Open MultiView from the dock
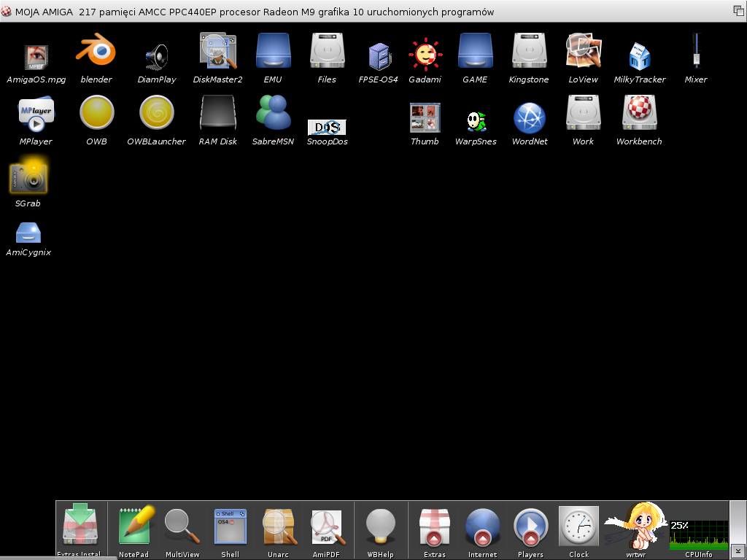This screenshot has width=747, height=560. point(182,526)
